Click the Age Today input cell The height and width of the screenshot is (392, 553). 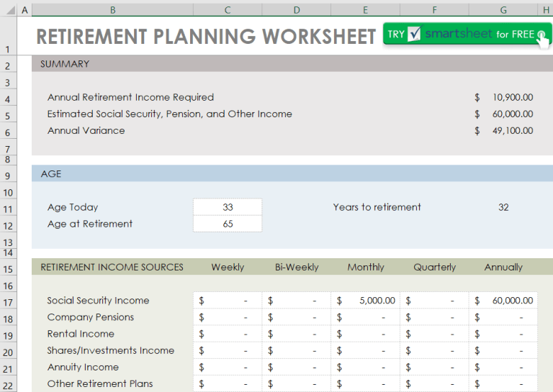(228, 207)
